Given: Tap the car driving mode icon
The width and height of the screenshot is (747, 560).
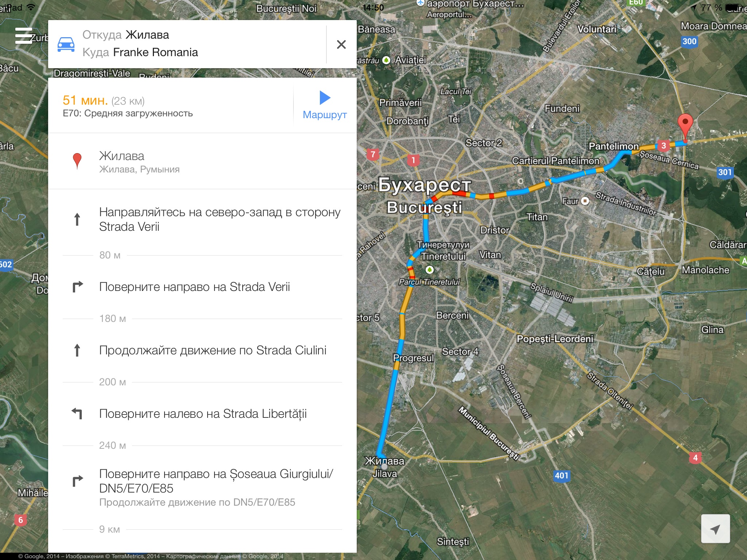Looking at the screenshot, I should [x=66, y=44].
